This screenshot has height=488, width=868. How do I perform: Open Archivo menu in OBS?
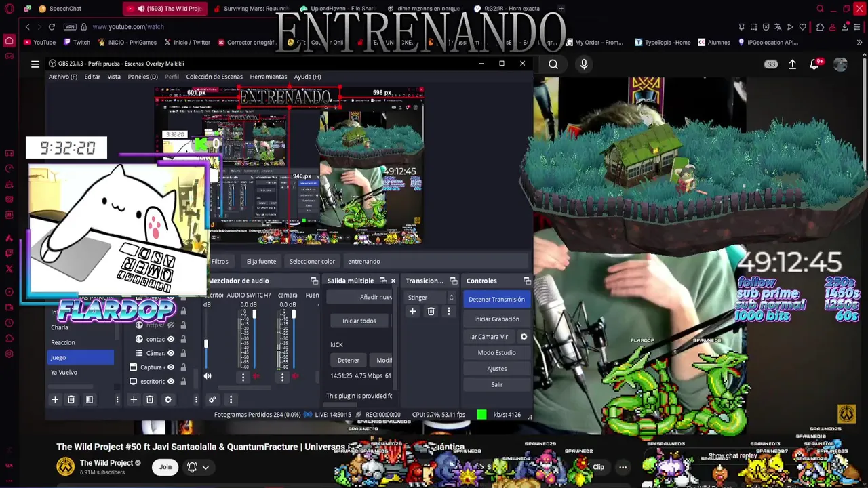coord(62,77)
